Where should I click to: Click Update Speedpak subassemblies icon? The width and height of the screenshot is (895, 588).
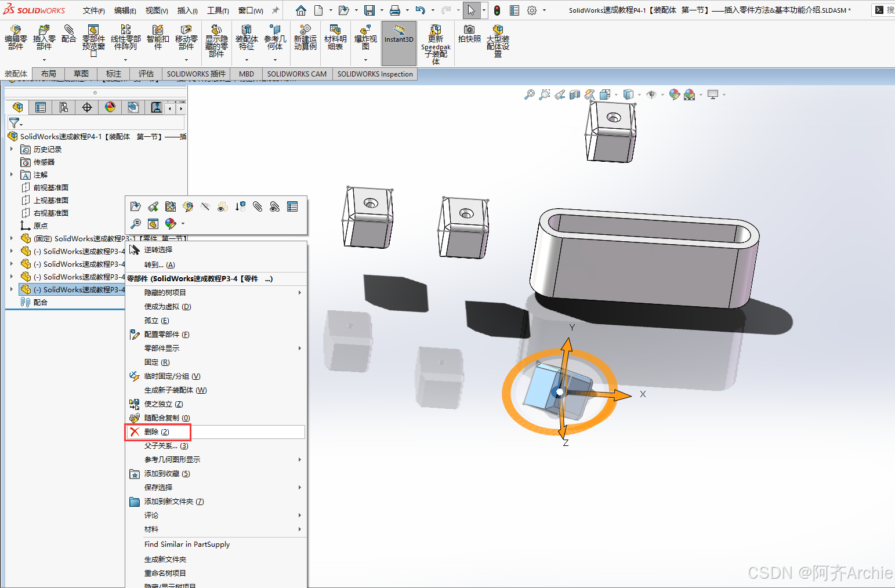pos(436,44)
